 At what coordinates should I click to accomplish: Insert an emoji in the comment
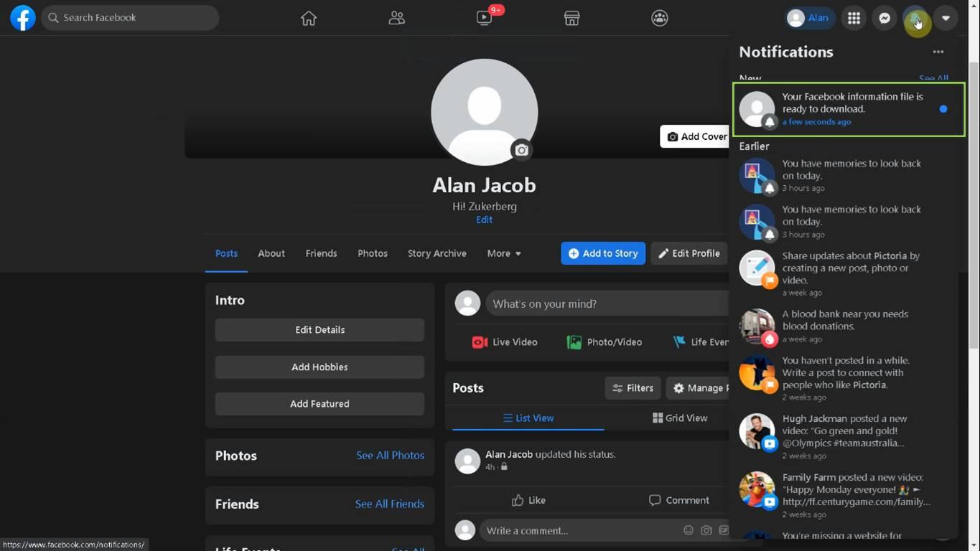[x=689, y=530]
